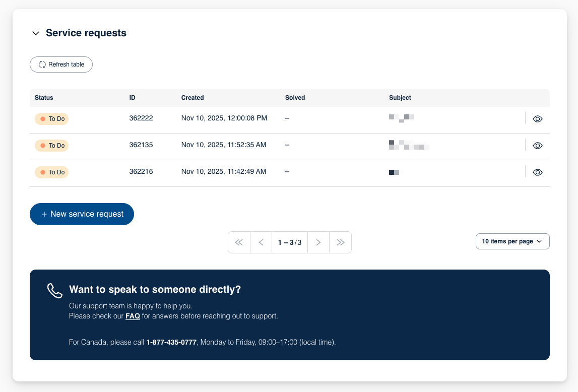The image size is (578, 392).
Task: Click the refresh icon on Refresh table button
Action: click(42, 64)
